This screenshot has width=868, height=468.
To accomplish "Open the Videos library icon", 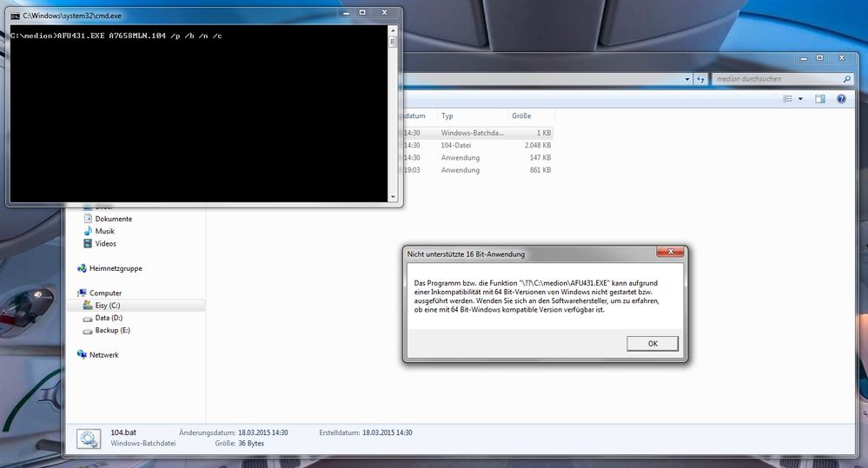I will pyautogui.click(x=88, y=244).
